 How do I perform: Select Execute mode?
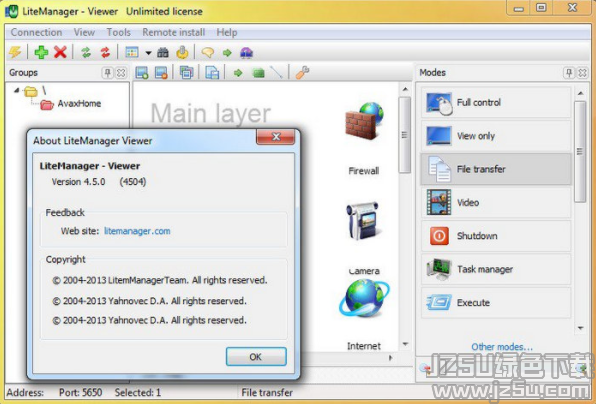pyautogui.click(x=496, y=303)
